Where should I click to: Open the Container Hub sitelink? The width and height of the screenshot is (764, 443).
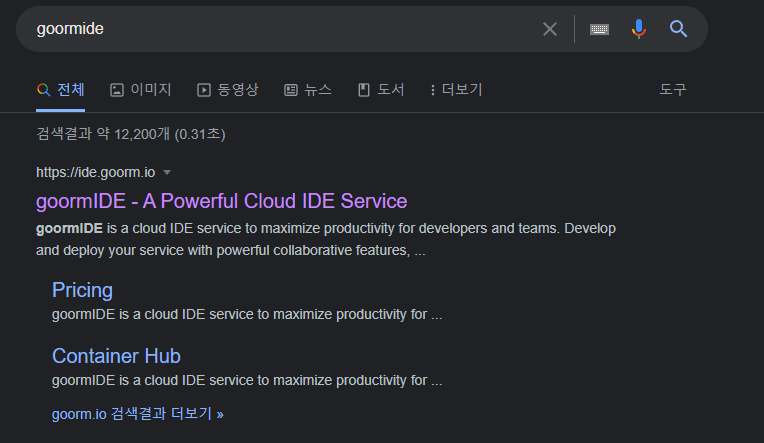tap(116, 356)
